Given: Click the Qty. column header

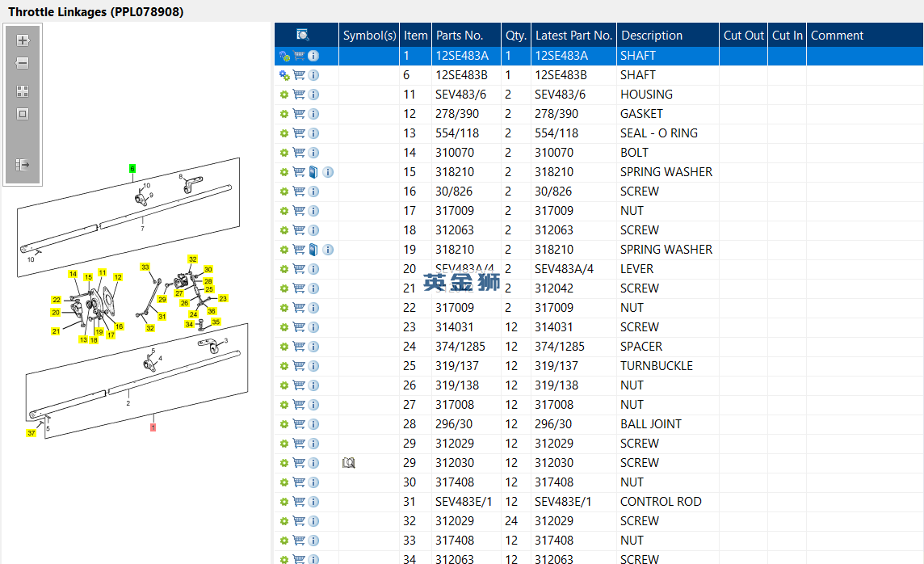Looking at the screenshot, I should click(x=515, y=35).
